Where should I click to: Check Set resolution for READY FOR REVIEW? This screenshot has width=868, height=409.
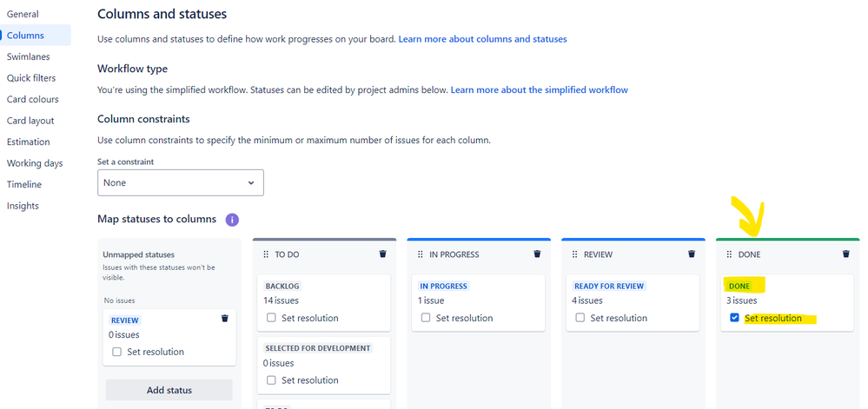(x=580, y=318)
